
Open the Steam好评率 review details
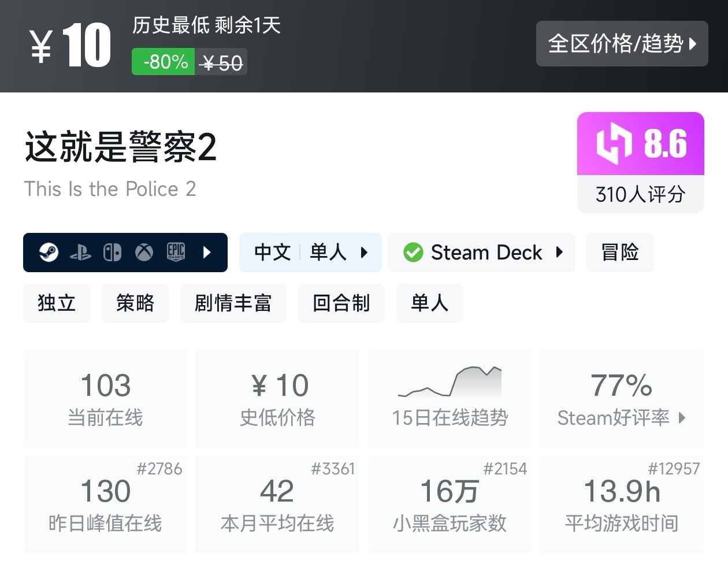(x=622, y=417)
